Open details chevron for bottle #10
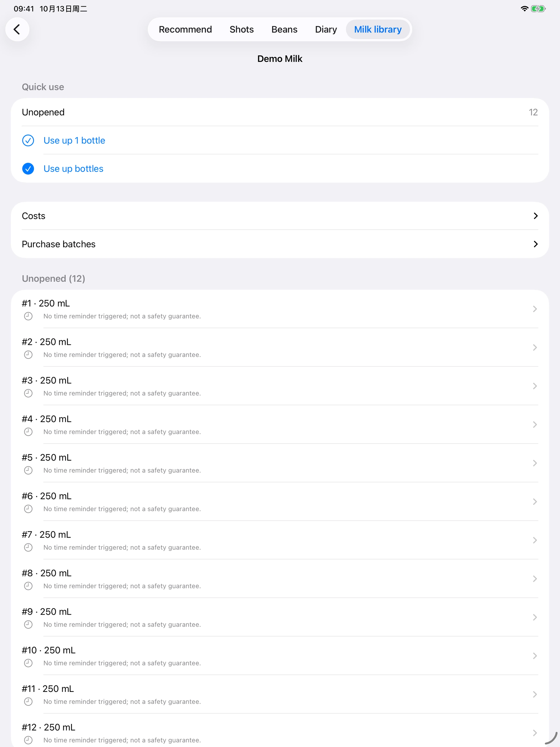The image size is (560, 747). click(x=535, y=655)
